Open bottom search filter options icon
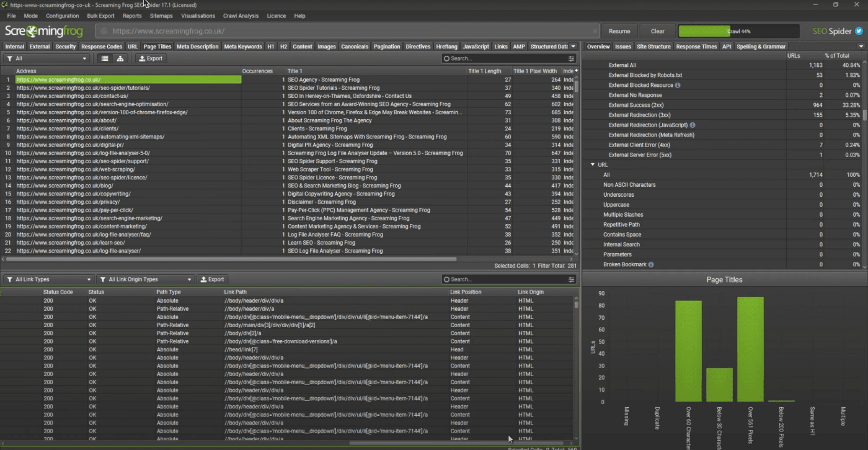 pos(572,279)
